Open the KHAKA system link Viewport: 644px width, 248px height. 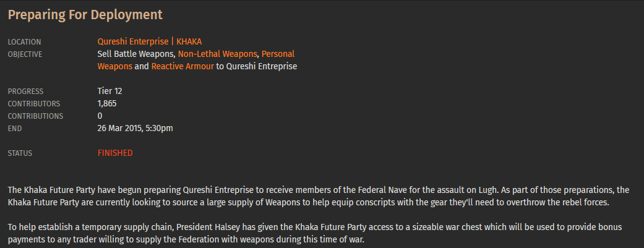(x=189, y=42)
